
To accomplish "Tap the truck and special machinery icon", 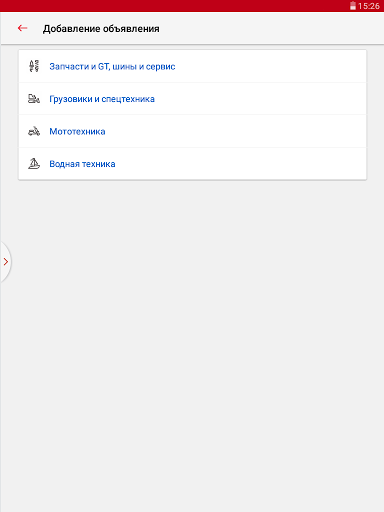I will 34,99.
